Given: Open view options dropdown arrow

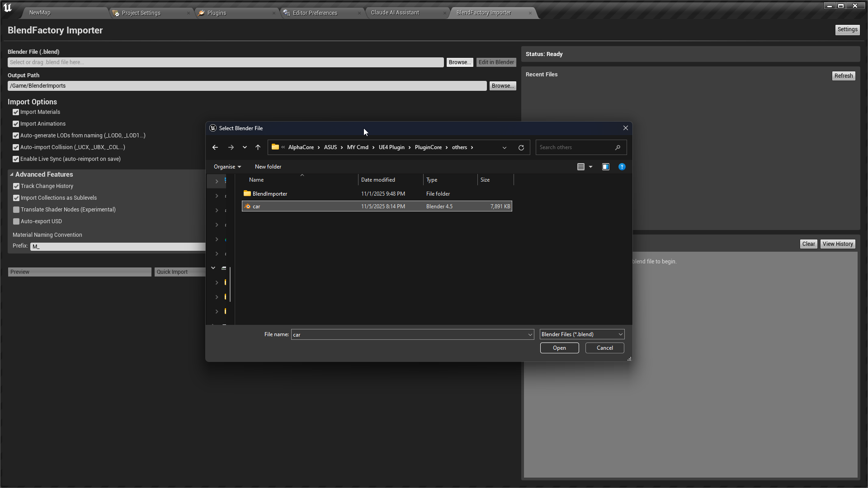Looking at the screenshot, I should click(x=590, y=167).
